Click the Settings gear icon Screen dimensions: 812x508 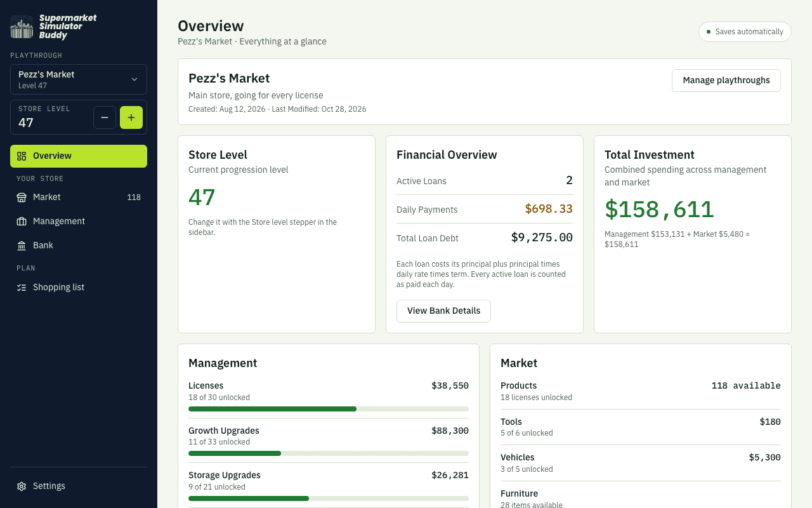point(22,486)
